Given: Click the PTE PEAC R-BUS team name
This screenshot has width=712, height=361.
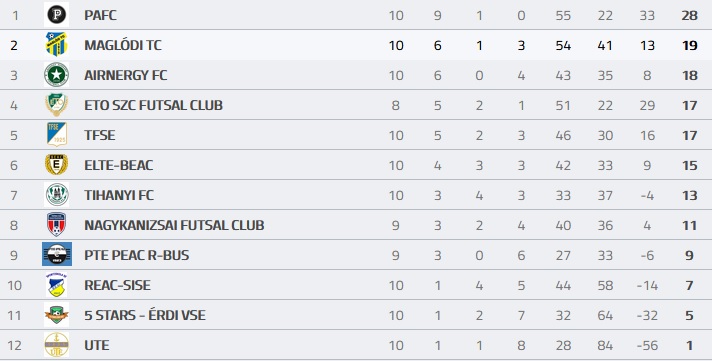Looking at the screenshot, I should 136,255.
